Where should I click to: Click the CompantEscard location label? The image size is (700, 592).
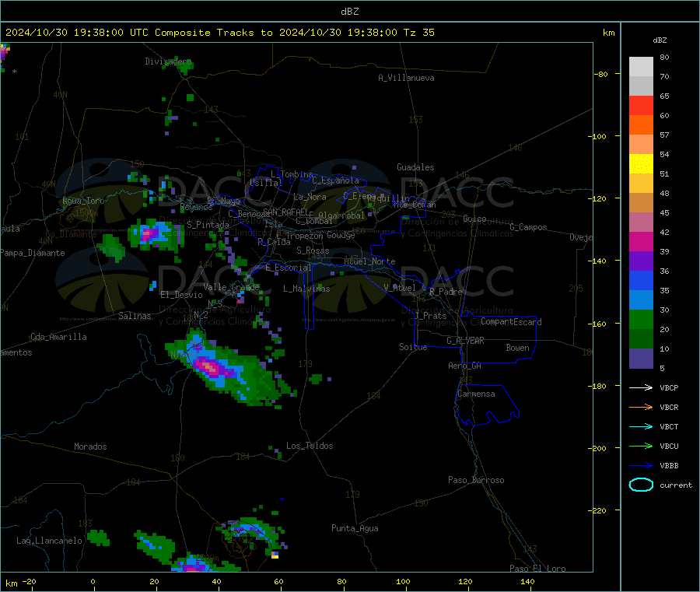[511, 321]
